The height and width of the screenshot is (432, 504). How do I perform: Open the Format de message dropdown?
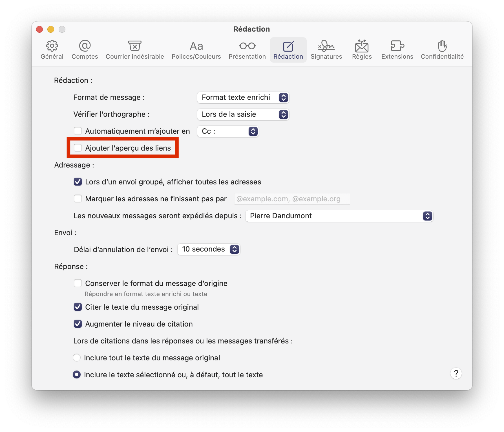click(x=243, y=98)
